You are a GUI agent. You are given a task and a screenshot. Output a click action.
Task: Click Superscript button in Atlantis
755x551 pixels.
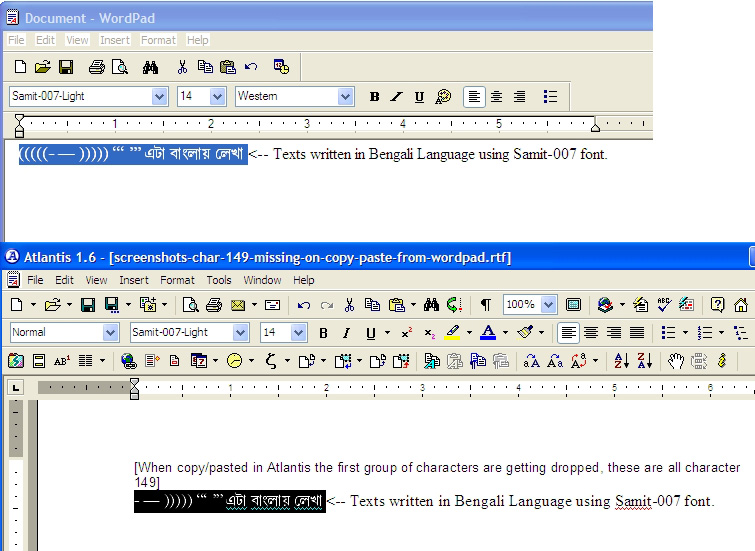tap(407, 333)
